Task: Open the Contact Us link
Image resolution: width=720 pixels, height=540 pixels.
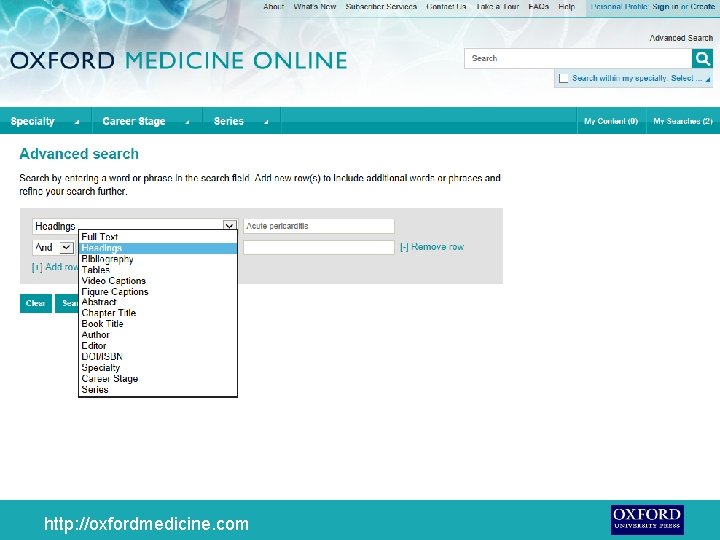Action: tap(446, 6)
